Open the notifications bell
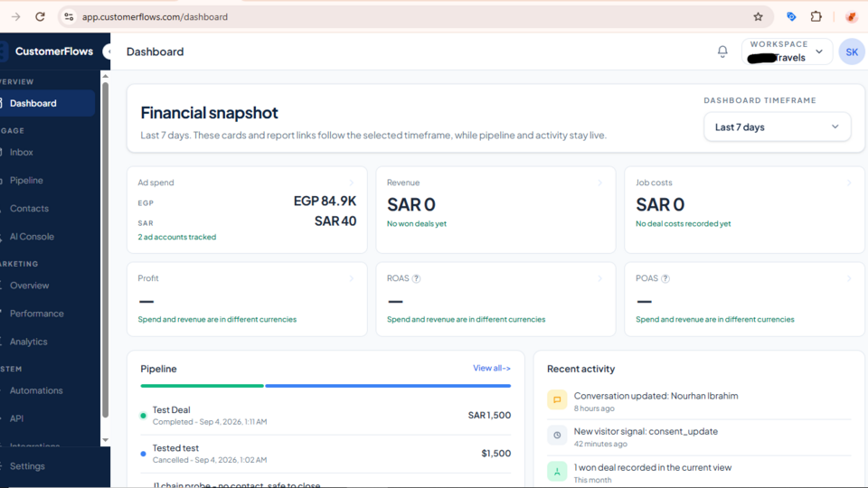This screenshot has width=868, height=488. [x=722, y=52]
